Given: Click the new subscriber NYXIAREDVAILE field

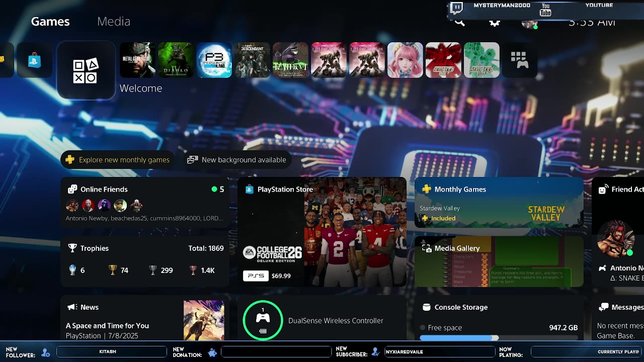Looking at the screenshot, I should 440,351.
